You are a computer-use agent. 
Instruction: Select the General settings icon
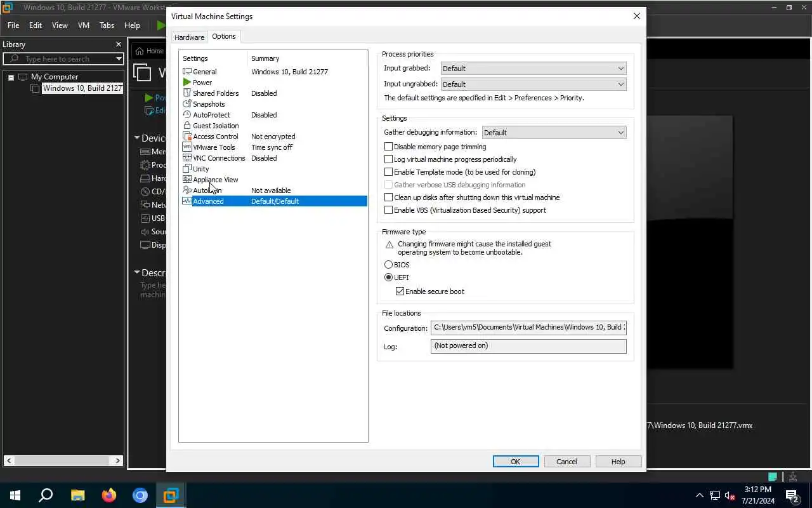187,72
